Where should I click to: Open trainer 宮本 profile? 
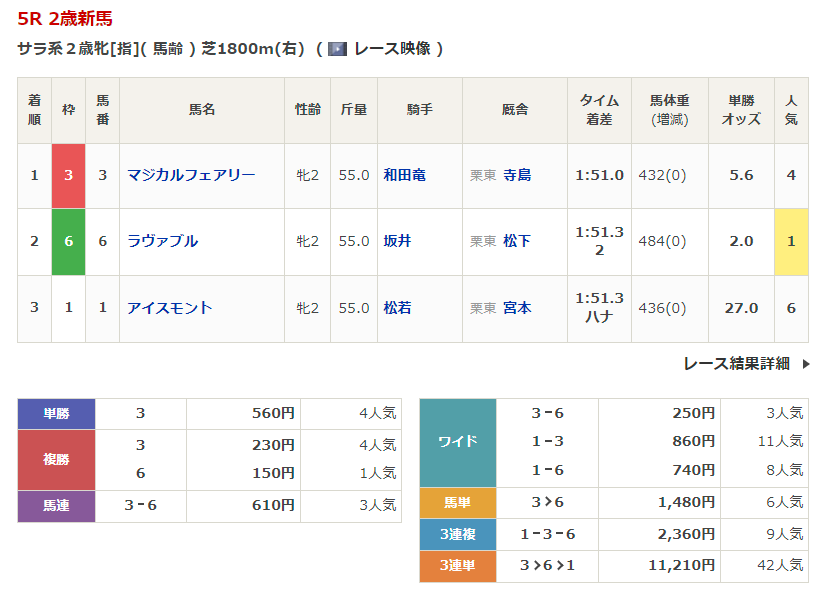(517, 308)
